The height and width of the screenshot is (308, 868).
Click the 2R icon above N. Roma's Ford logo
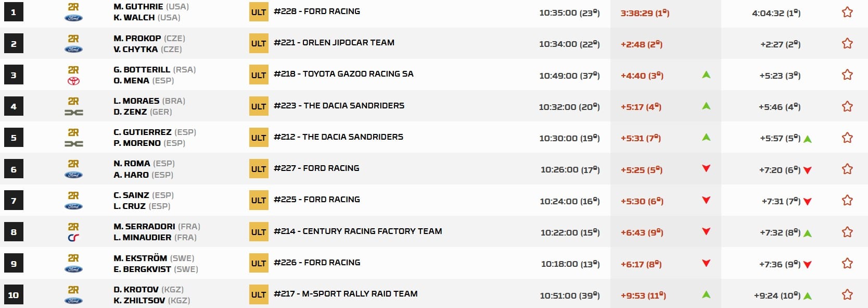click(x=73, y=164)
